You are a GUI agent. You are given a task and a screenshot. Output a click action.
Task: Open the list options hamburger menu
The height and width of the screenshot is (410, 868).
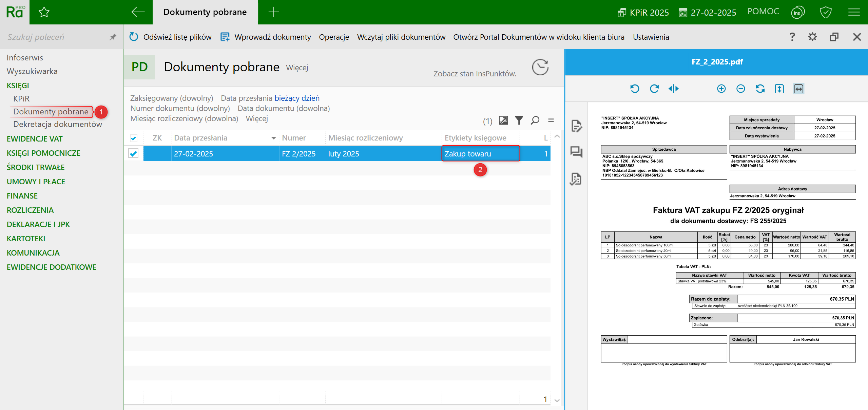(x=551, y=120)
